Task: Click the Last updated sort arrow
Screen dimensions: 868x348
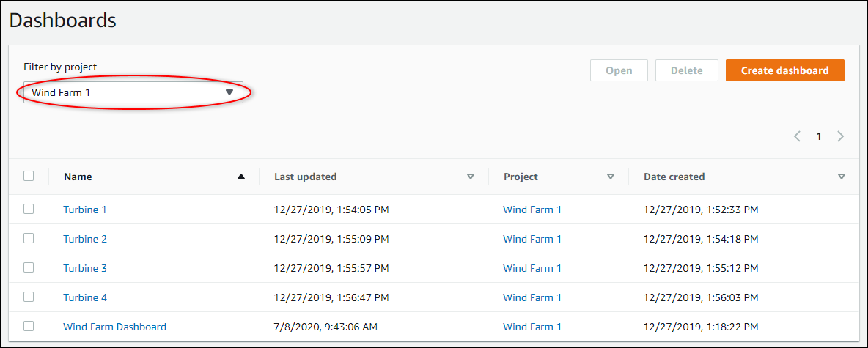Action: click(x=471, y=177)
